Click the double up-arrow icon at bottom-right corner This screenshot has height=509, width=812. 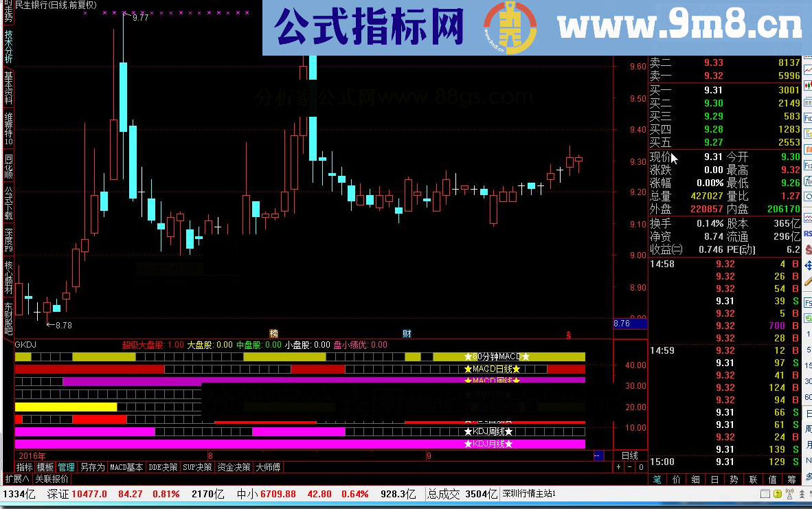click(802, 493)
